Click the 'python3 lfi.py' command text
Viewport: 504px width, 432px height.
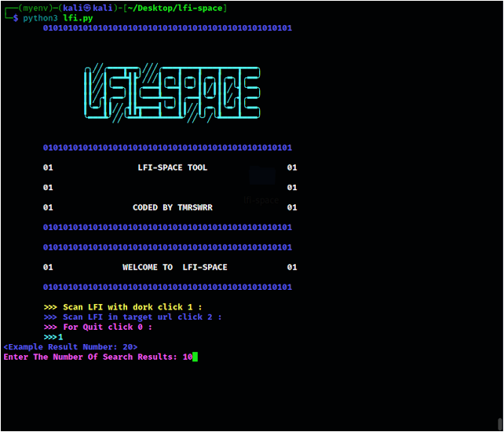coord(58,18)
